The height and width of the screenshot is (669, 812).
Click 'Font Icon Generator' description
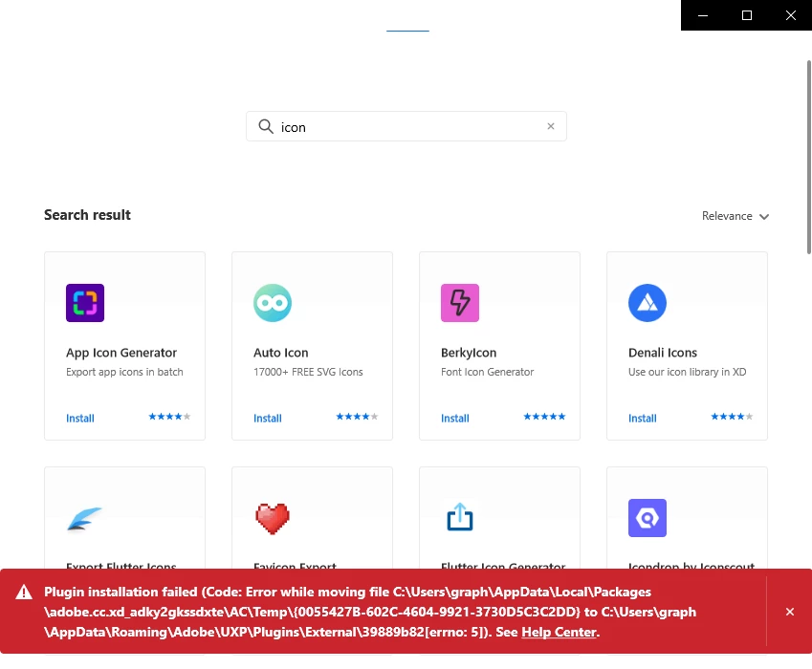point(488,372)
